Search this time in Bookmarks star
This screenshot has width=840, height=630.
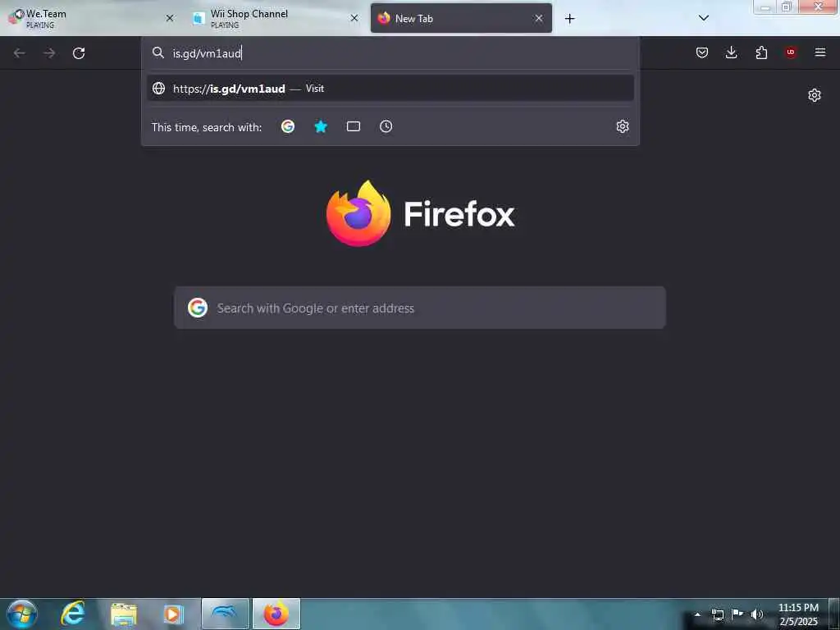(321, 126)
